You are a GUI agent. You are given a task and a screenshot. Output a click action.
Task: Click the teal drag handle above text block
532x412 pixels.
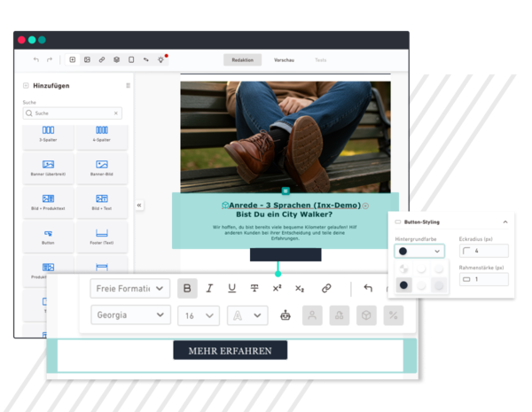(286, 190)
